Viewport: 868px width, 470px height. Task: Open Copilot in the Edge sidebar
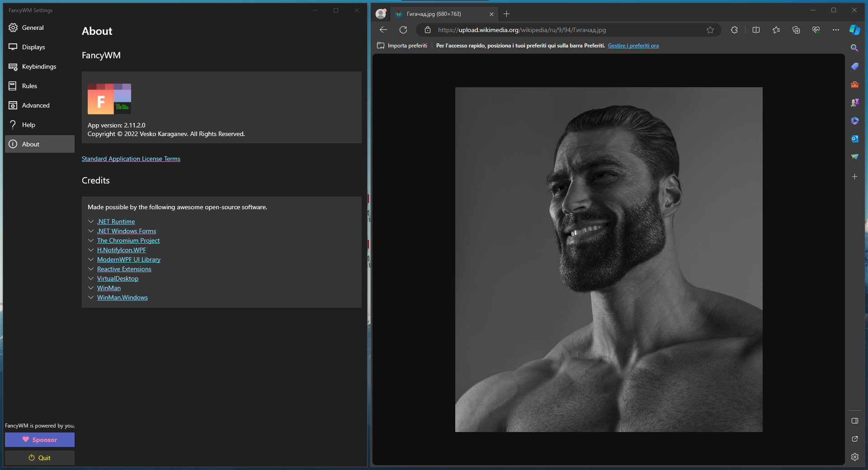(854, 30)
